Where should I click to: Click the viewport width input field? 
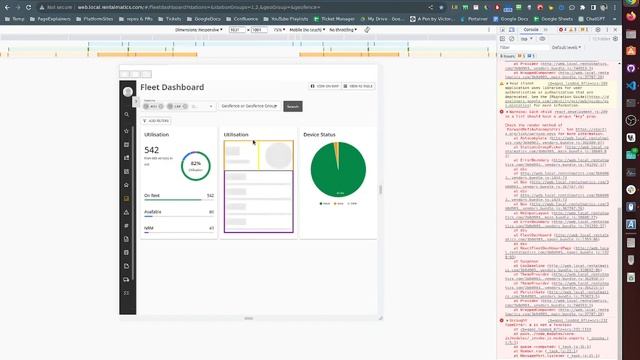click(x=237, y=30)
